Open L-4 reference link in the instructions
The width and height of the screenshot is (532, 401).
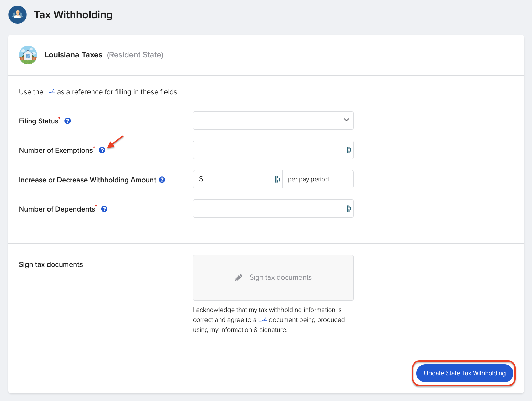coord(50,92)
